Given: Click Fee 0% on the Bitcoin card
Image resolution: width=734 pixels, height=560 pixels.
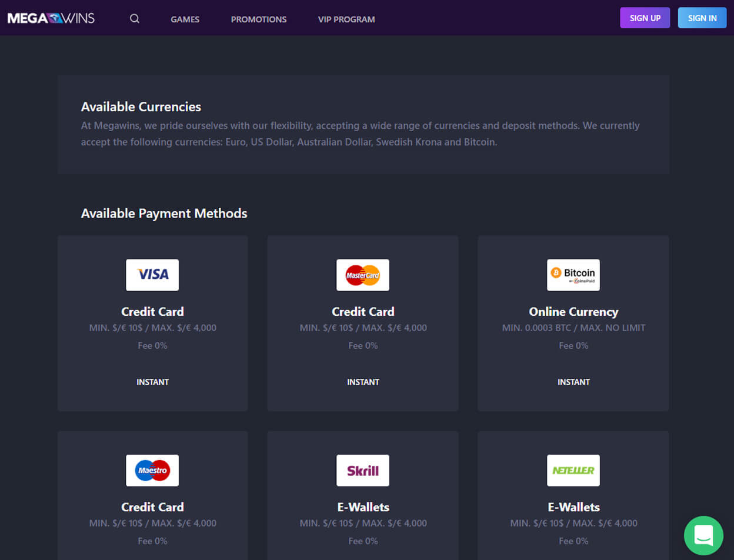Looking at the screenshot, I should pos(573,345).
